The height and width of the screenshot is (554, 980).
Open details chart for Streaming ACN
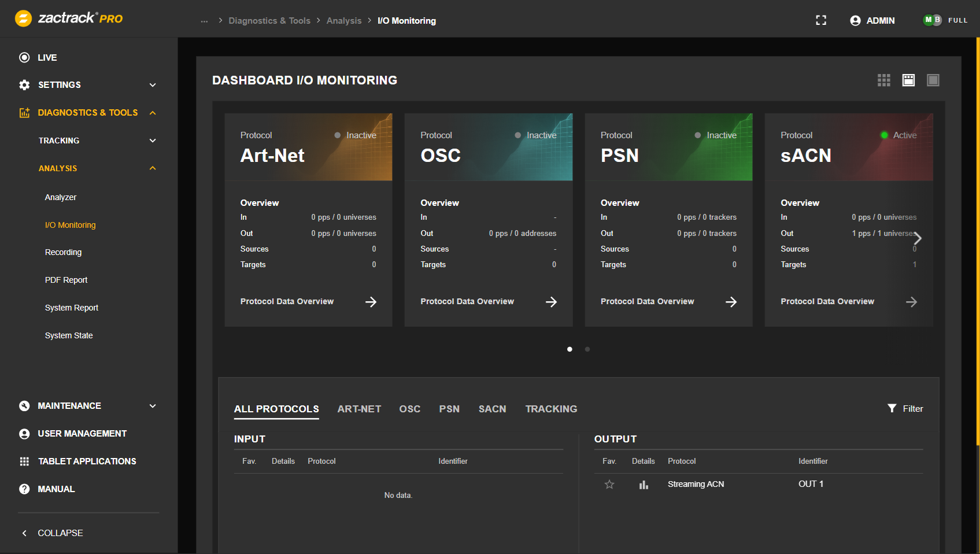tap(644, 485)
